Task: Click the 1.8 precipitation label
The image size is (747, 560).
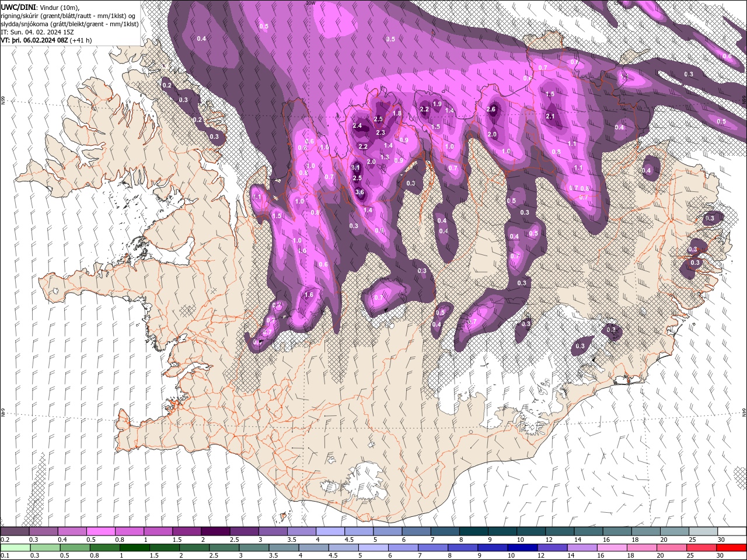Action: pyautogui.click(x=397, y=113)
